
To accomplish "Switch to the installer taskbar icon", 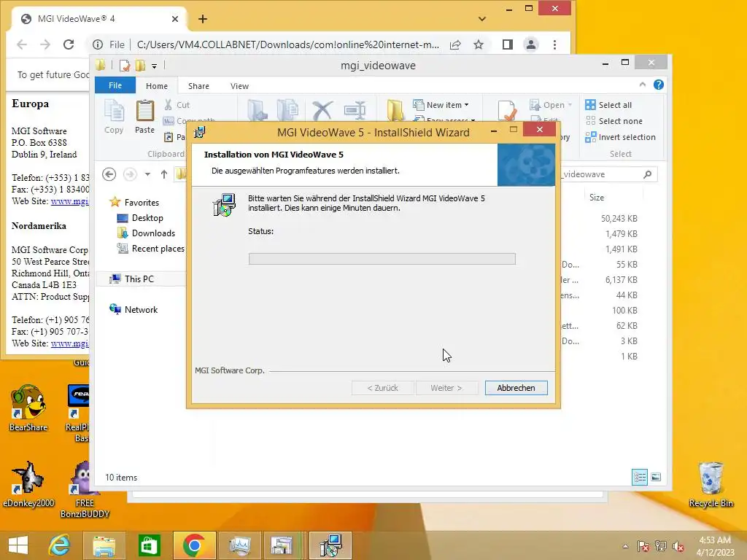I will pyautogui.click(x=330, y=545).
